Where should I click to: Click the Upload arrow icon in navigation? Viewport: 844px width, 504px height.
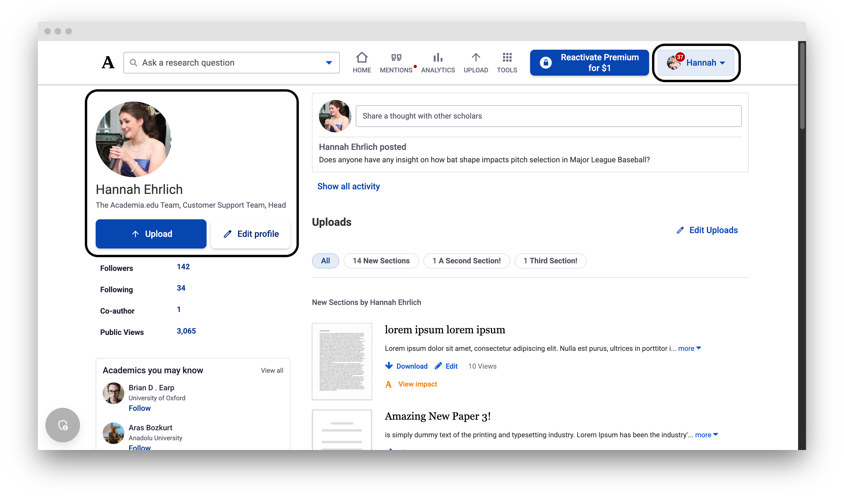[x=476, y=58]
